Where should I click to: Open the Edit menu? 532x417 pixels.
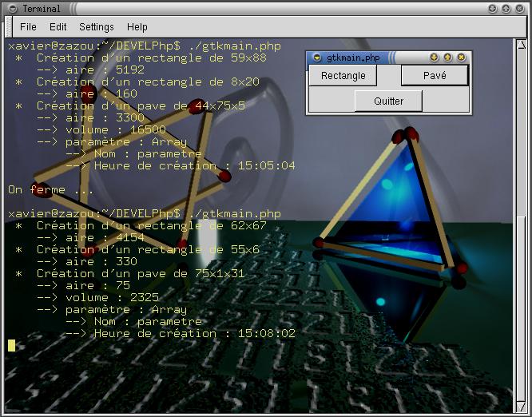point(58,27)
